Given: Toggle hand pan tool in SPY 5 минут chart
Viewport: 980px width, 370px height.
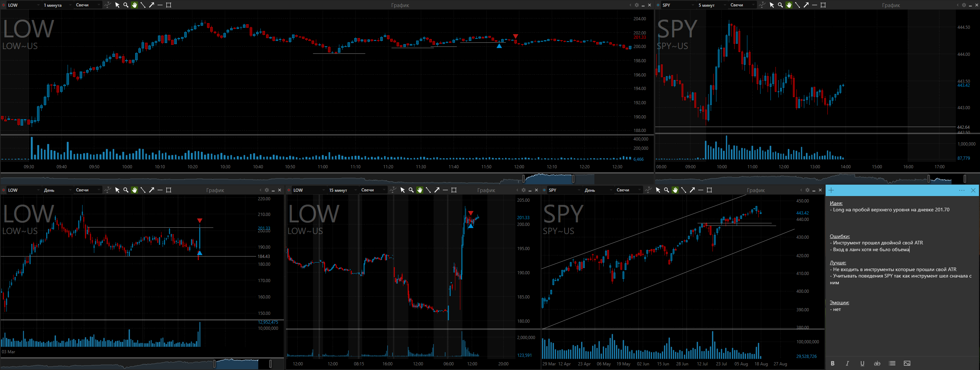Looking at the screenshot, I should pyautogui.click(x=789, y=5).
